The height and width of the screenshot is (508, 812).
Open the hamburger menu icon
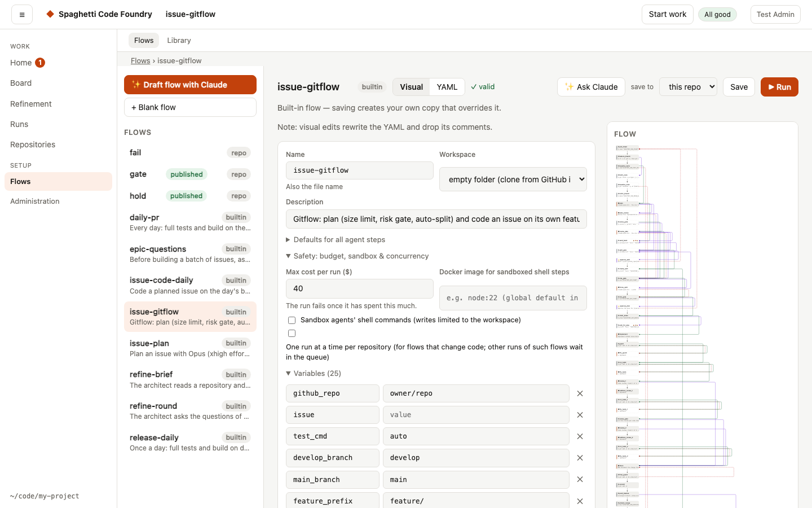coord(22,15)
